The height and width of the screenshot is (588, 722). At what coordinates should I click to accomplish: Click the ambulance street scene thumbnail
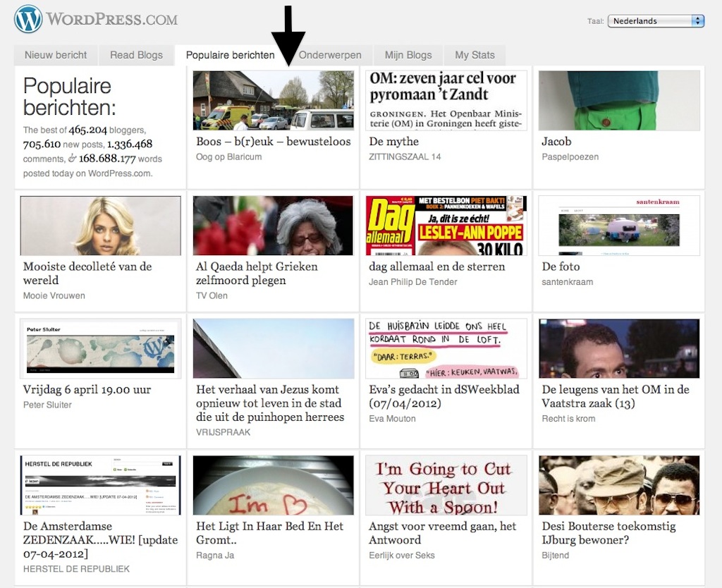coord(273,100)
